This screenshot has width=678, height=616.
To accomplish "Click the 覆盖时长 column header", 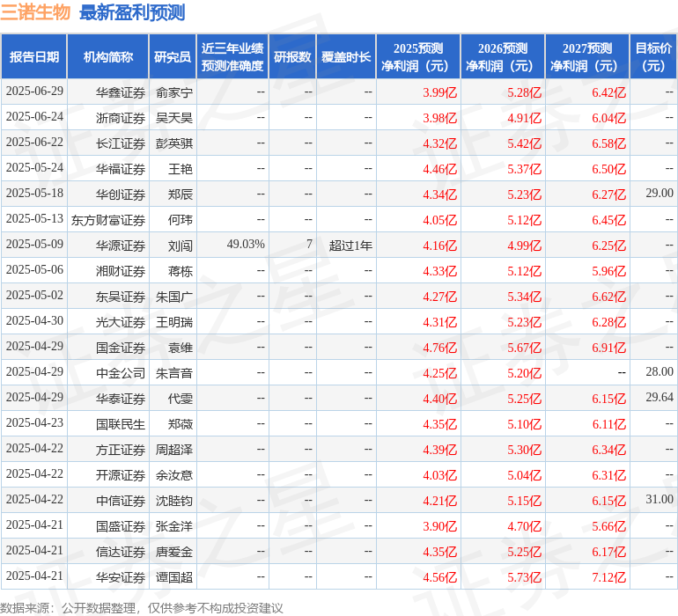I will 346,57.
